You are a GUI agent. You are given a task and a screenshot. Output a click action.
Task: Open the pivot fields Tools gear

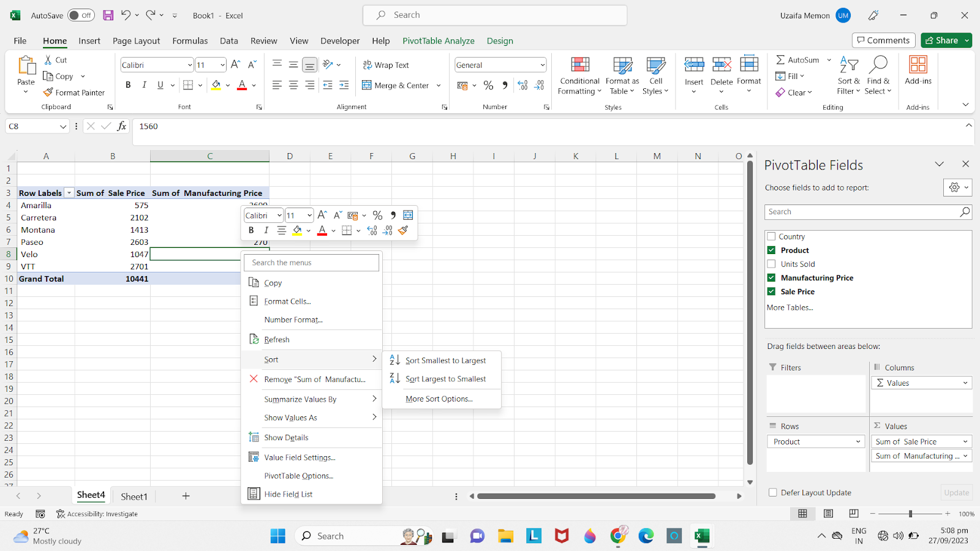[x=958, y=187]
